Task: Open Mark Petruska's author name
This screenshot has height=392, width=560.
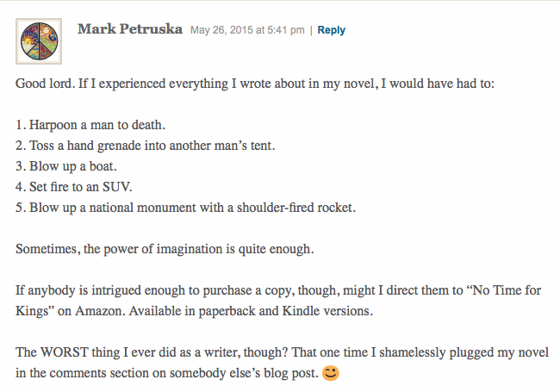Action: coord(130,29)
